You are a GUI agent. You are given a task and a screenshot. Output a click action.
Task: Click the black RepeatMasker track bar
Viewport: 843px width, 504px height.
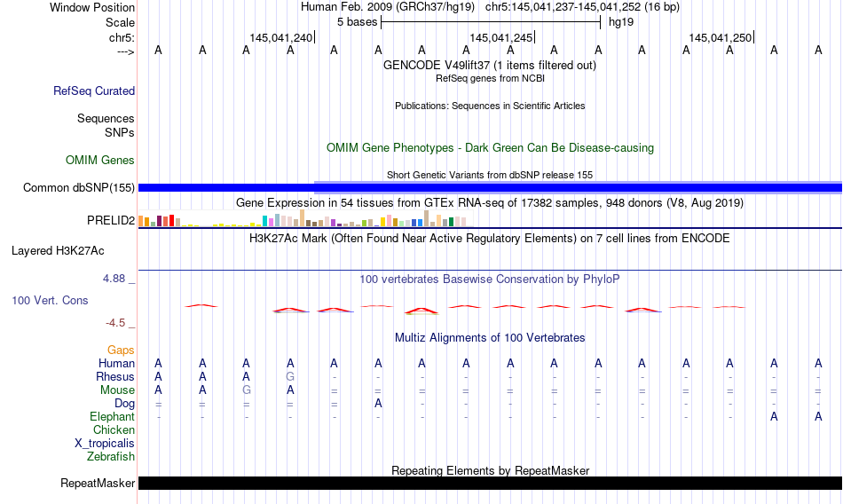point(490,483)
